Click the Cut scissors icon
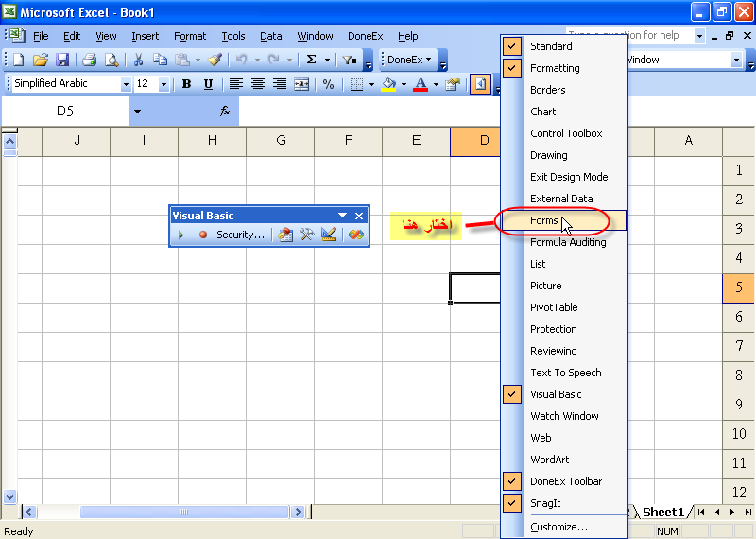Screen dimensions: 756x539 click(x=138, y=60)
